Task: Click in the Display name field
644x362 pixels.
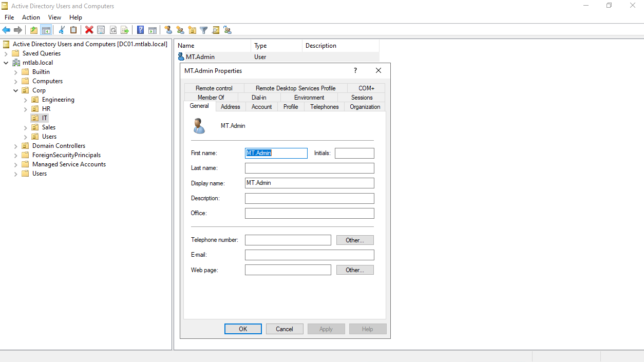Action: point(310,183)
